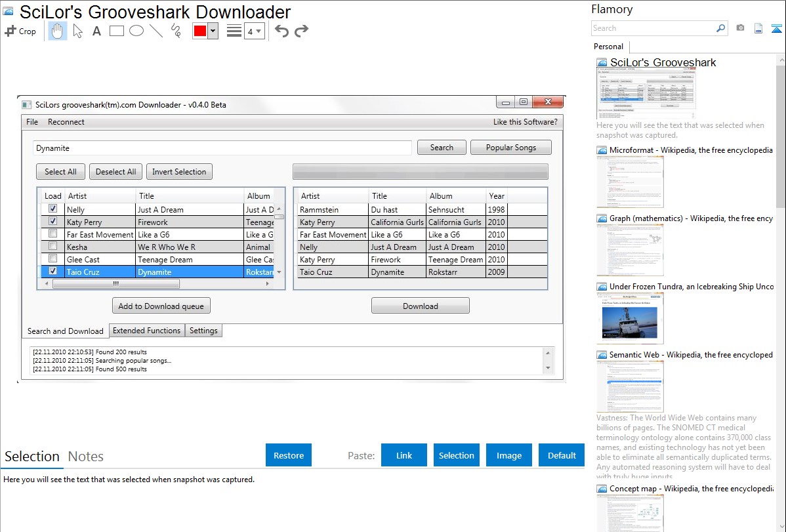
Task: Click Like this Software? menu item
Action: click(525, 122)
